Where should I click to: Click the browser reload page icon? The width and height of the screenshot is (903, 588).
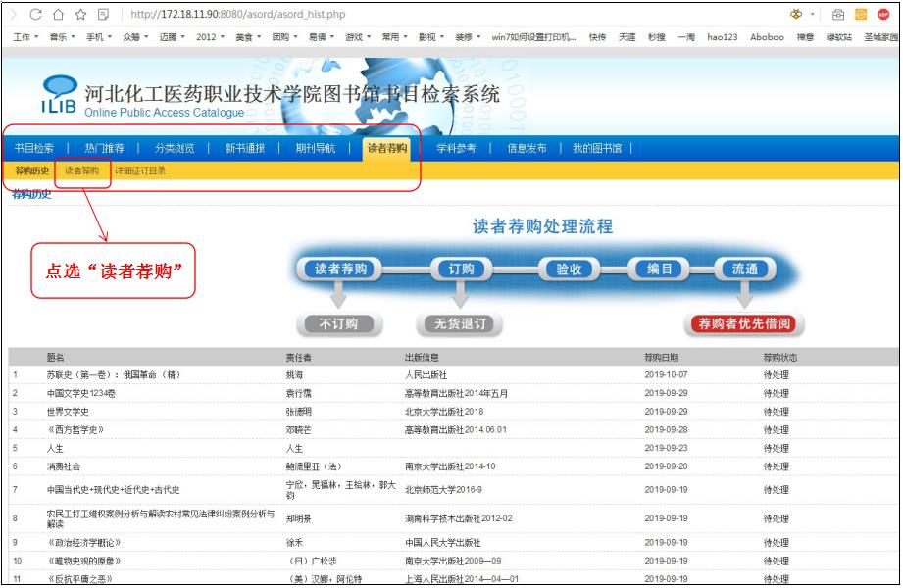pyautogui.click(x=36, y=15)
